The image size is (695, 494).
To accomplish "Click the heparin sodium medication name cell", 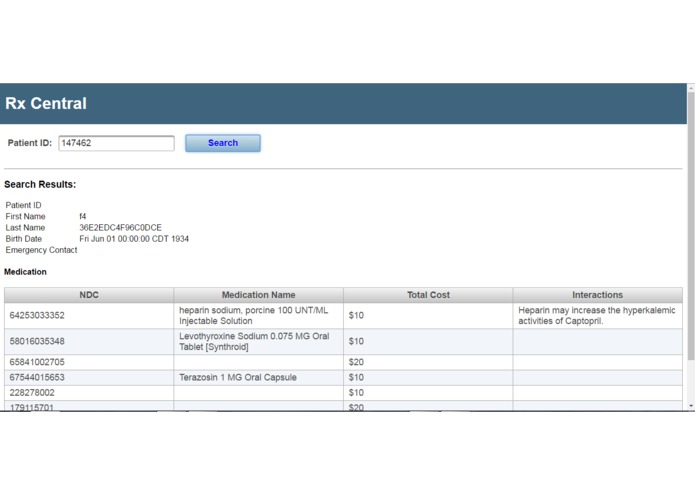I will (258, 315).
